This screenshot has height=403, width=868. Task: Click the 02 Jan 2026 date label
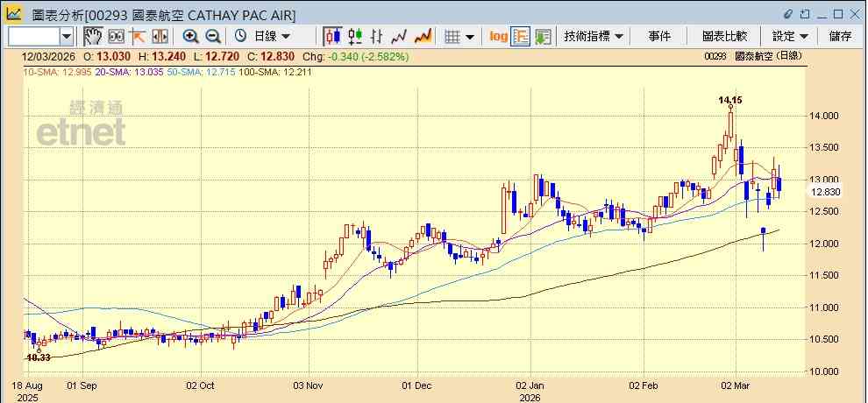coord(530,391)
